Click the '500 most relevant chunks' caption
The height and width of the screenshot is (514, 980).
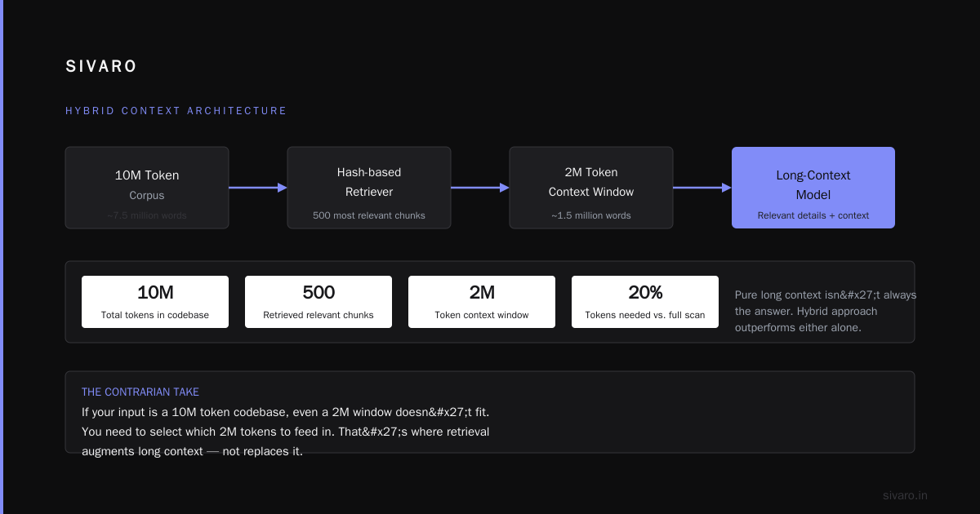369,215
